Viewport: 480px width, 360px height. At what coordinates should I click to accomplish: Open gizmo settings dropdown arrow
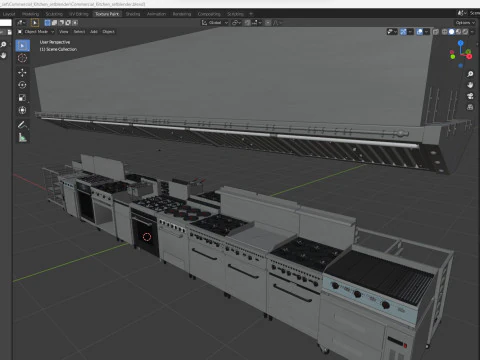coord(410,32)
